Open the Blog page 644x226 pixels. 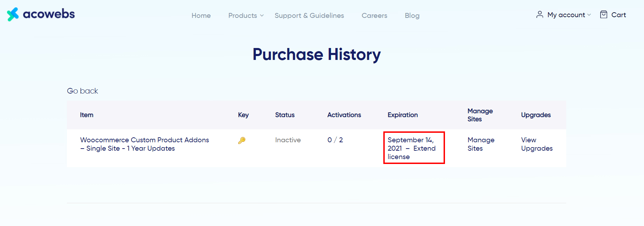pyautogui.click(x=412, y=15)
